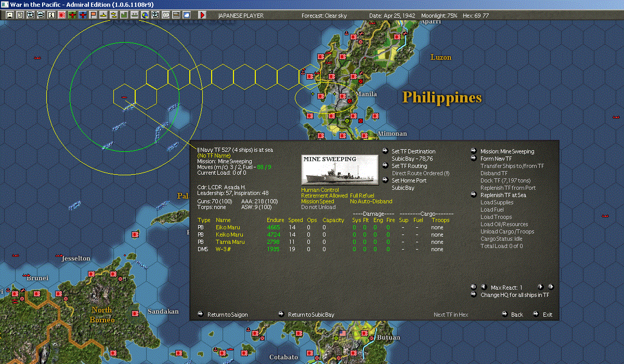
Task: Click the blue-background red aircraft icon
Action: (83, 15)
